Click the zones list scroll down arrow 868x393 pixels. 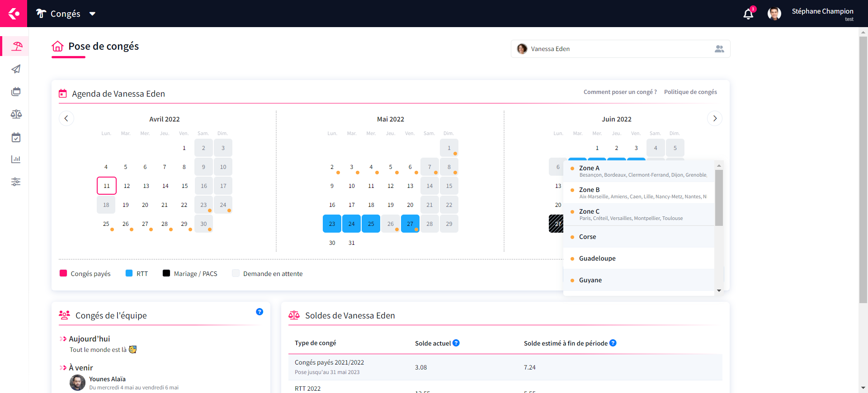pyautogui.click(x=719, y=291)
